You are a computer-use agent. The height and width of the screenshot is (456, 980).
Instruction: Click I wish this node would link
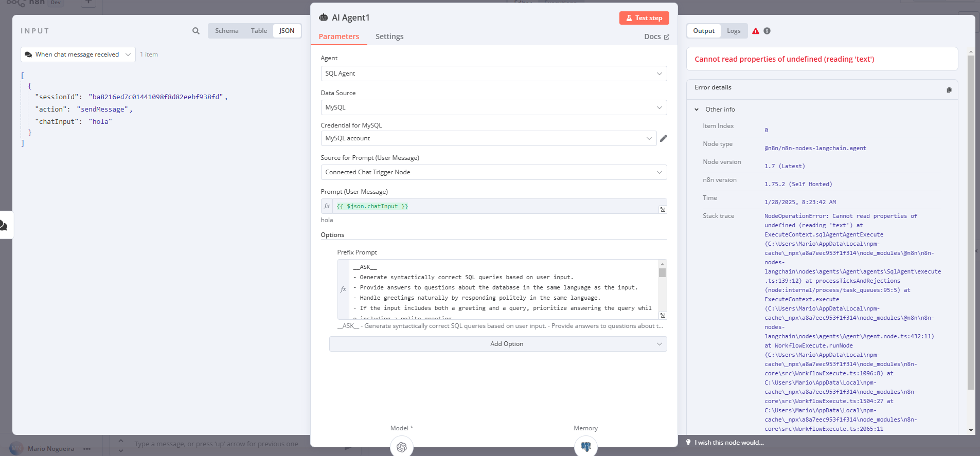click(729, 443)
